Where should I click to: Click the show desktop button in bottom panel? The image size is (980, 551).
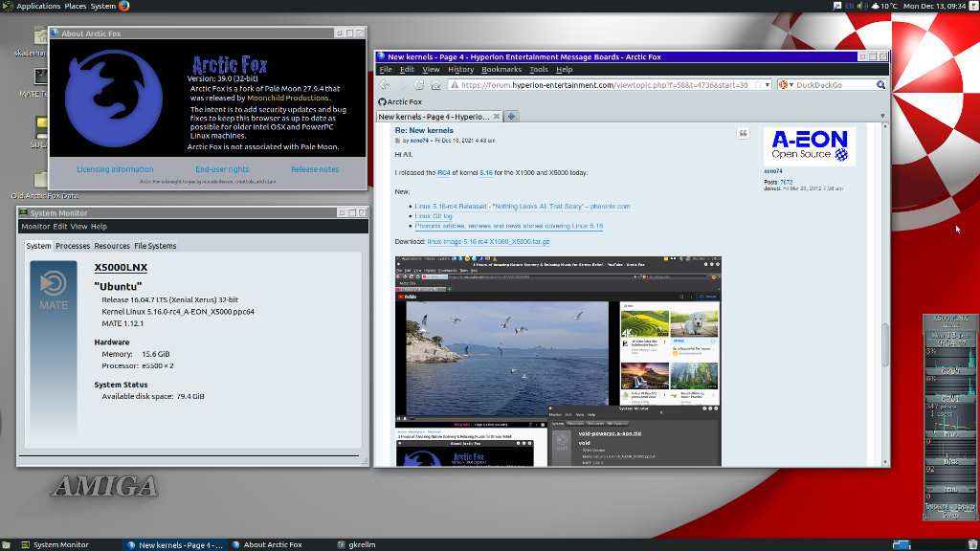pyautogui.click(x=6, y=544)
